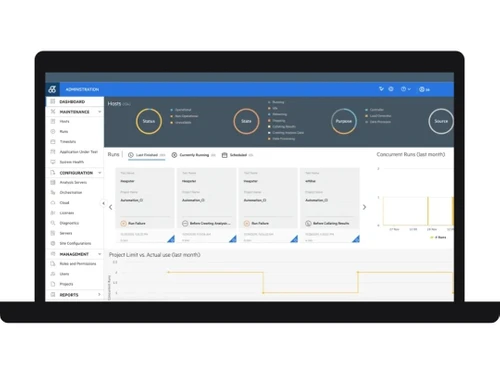
Task: Click the Application Under Test icon
Action: coord(53,152)
